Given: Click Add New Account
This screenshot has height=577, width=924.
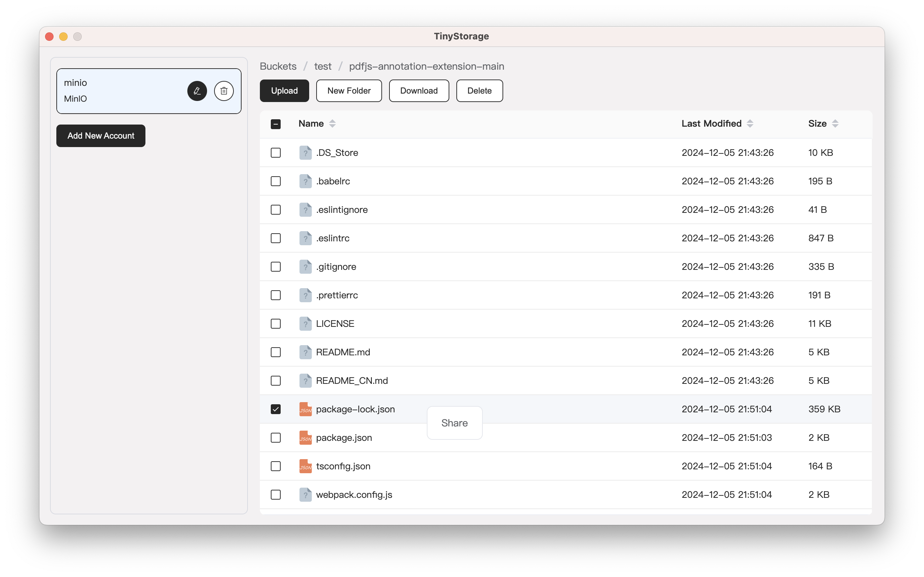Looking at the screenshot, I should 100,135.
